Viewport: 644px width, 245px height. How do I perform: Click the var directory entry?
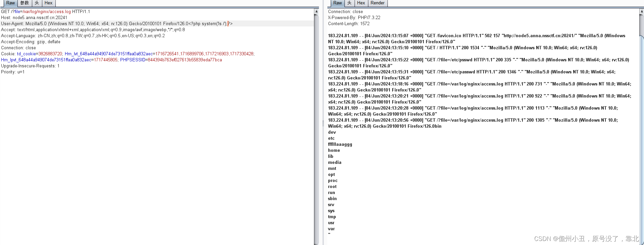[x=331, y=229]
